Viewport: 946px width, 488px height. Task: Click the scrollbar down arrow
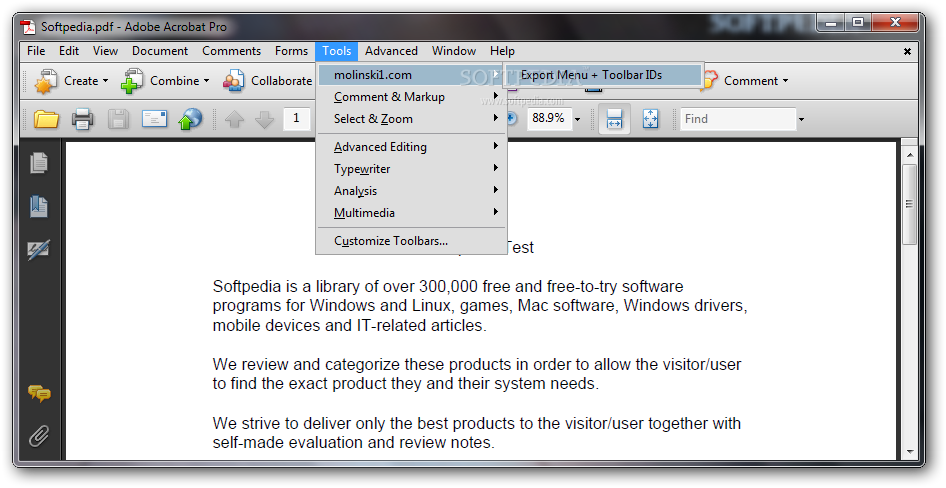909,452
